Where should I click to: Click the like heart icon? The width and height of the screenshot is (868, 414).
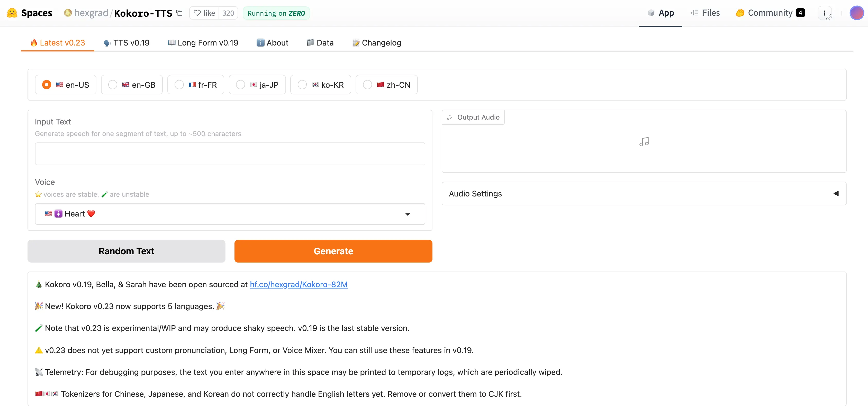198,12
